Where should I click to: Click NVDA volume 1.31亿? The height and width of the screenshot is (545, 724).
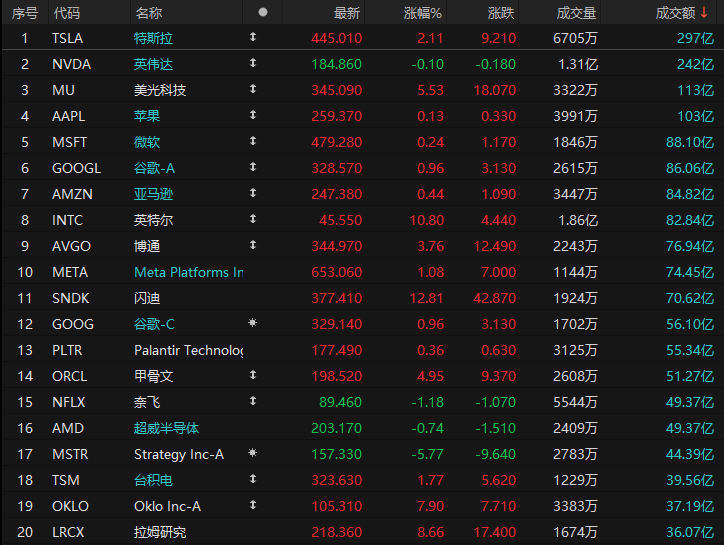pyautogui.click(x=578, y=64)
